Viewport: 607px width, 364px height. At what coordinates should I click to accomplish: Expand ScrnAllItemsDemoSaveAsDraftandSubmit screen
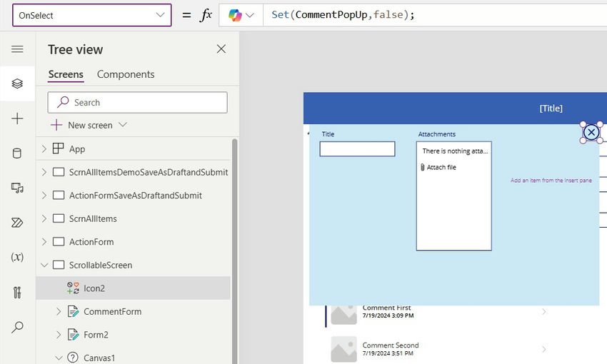coord(44,172)
